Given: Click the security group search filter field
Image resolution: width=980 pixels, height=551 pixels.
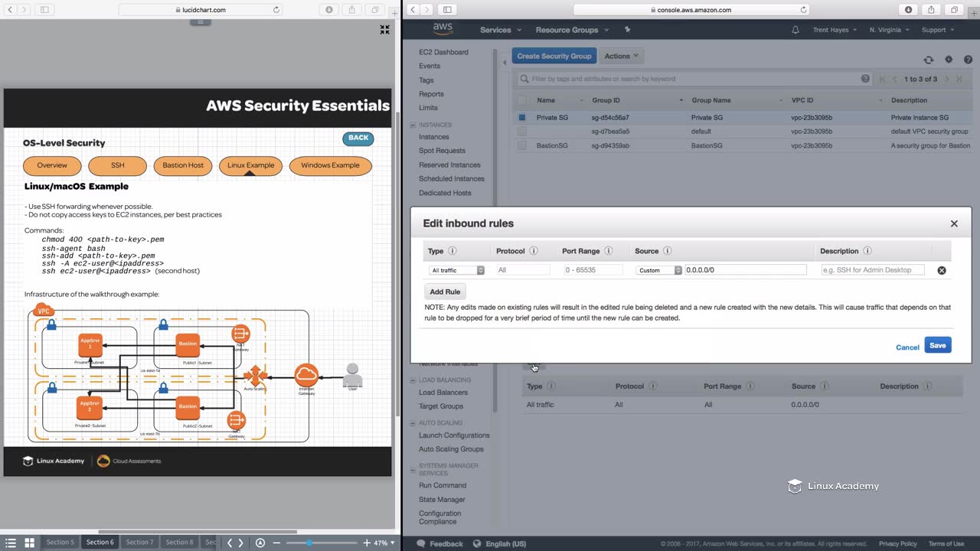Looking at the screenshot, I should (694, 79).
